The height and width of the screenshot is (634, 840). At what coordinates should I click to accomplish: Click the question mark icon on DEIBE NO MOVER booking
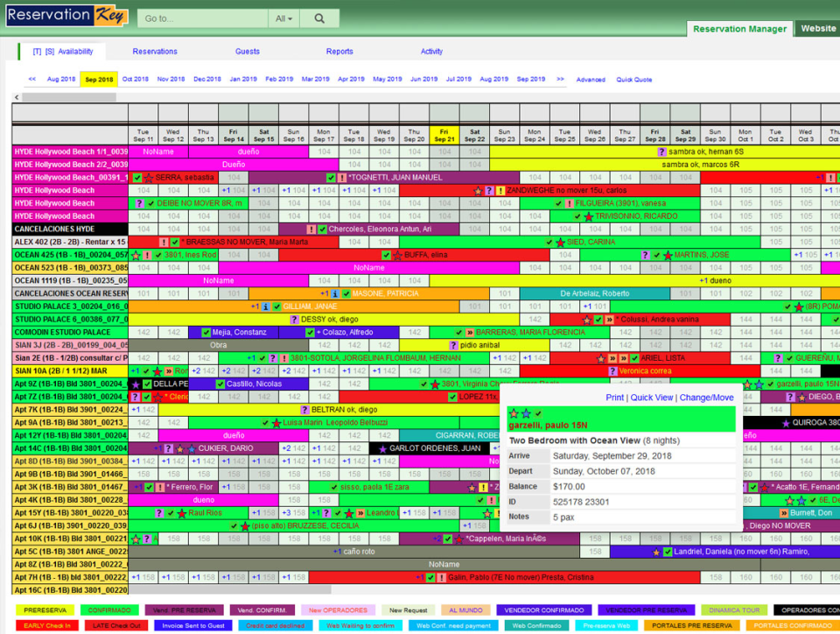point(140,202)
